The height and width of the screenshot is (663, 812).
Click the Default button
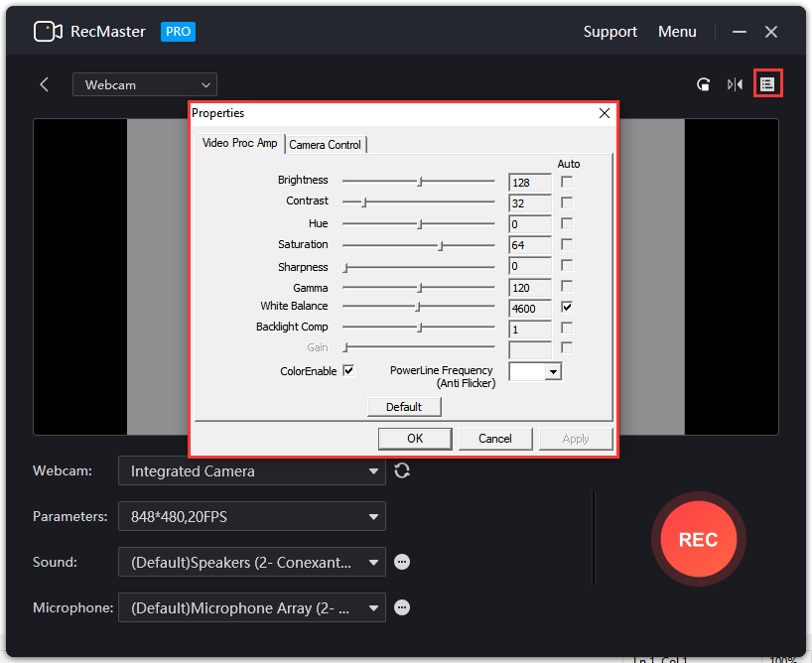pyautogui.click(x=404, y=407)
